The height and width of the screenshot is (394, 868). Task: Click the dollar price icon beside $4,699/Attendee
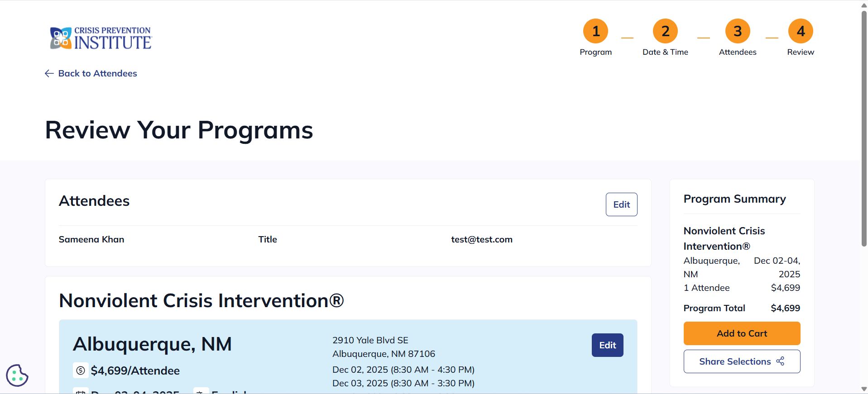81,370
